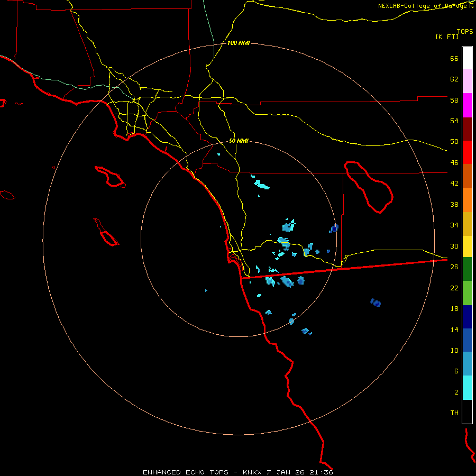
Task: Click the legend value 18
Action: coord(454,309)
